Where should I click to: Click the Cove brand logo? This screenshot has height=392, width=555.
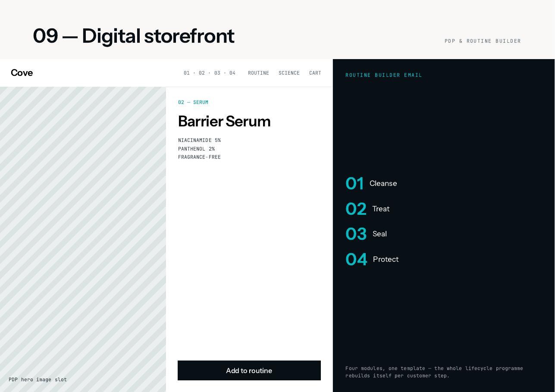22,73
